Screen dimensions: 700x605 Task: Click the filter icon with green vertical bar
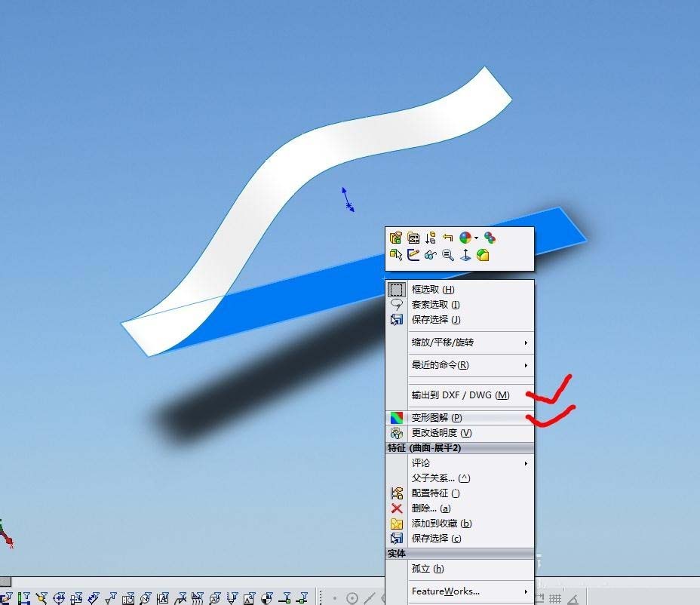(23, 598)
